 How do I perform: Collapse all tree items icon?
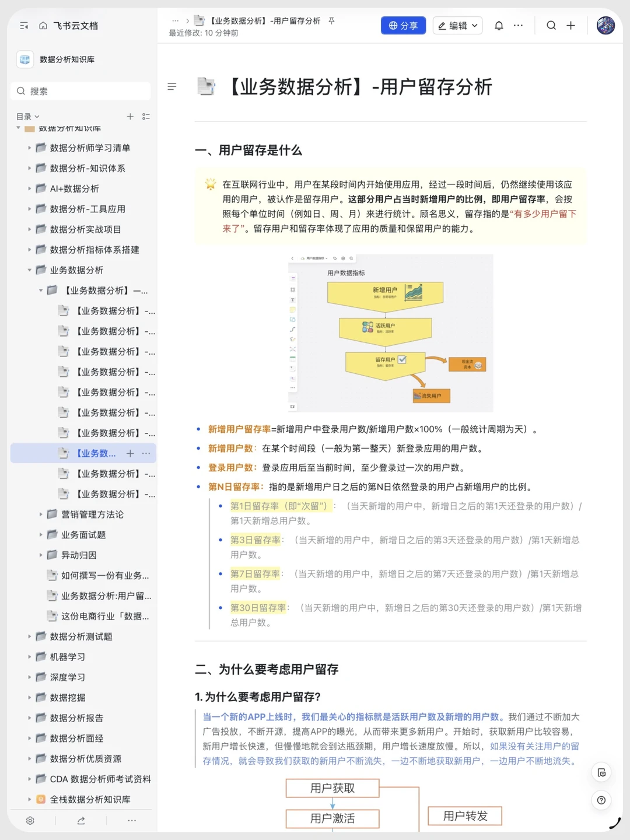pos(146,117)
